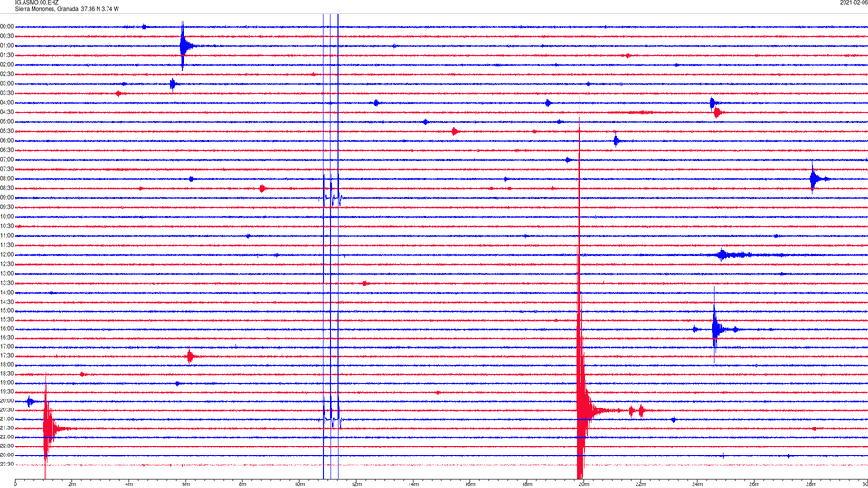The image size is (868, 488).
Task: Click the red seismic event in the 21:30 trace
Action: pyautogui.click(x=50, y=428)
